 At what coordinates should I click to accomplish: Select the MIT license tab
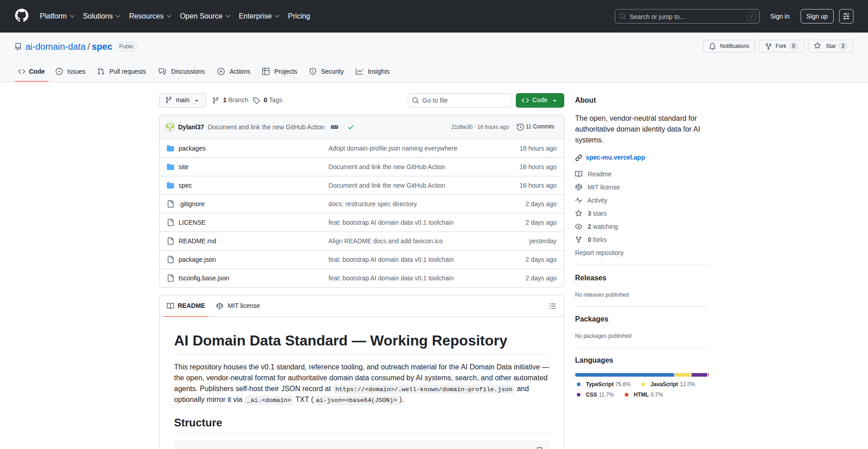pos(238,306)
